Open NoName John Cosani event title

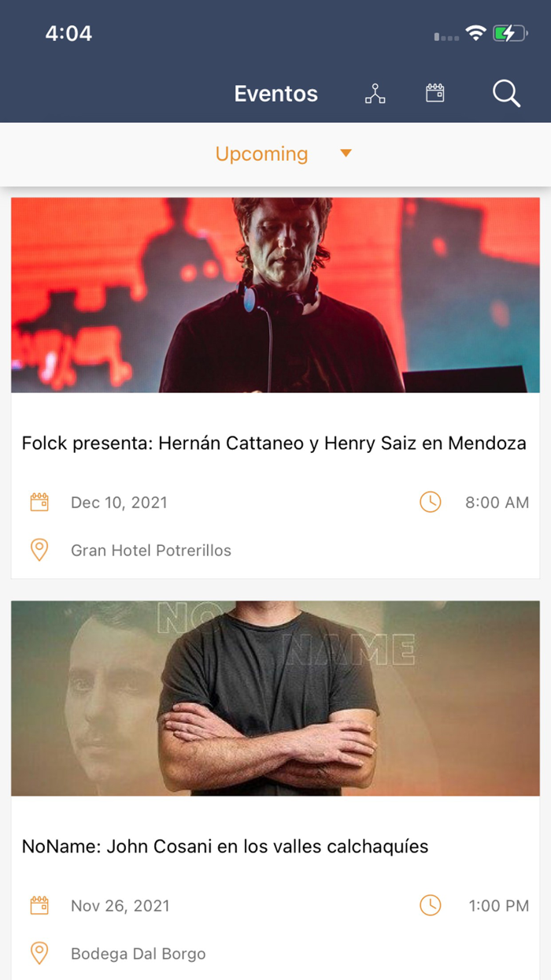[x=225, y=847]
